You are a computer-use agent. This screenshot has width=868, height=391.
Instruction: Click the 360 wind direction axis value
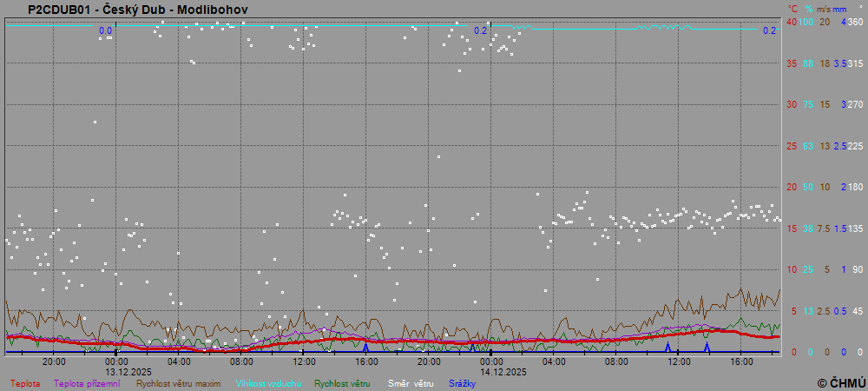click(855, 22)
